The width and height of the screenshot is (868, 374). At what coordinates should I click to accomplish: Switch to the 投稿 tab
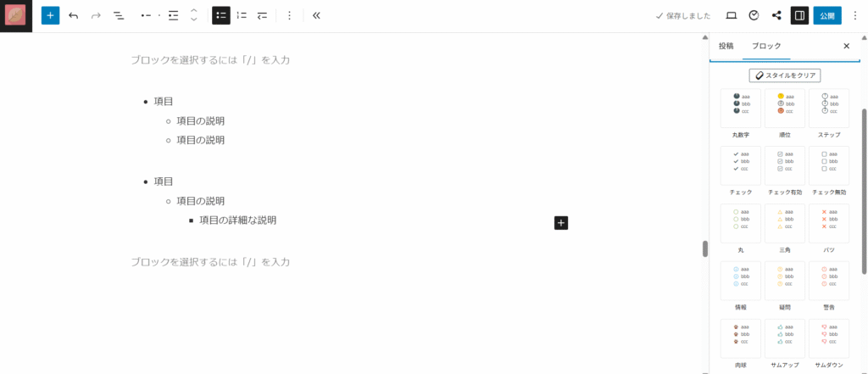coord(726,46)
